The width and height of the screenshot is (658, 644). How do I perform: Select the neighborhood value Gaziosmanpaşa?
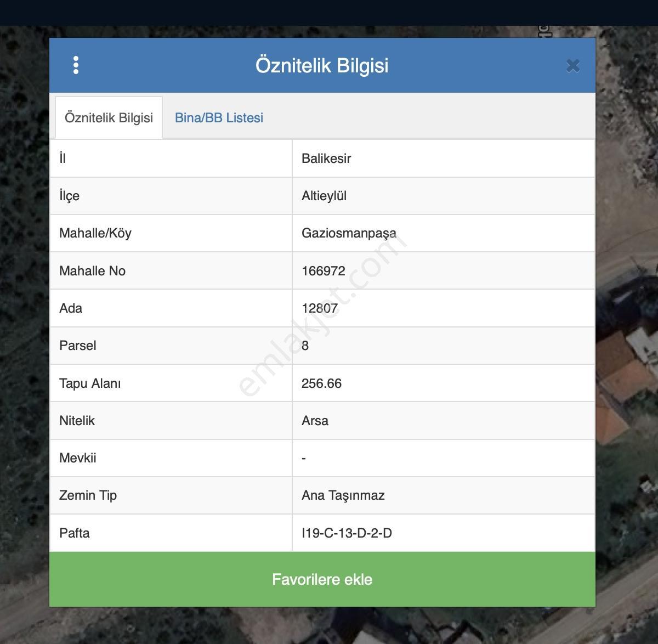[x=349, y=234]
